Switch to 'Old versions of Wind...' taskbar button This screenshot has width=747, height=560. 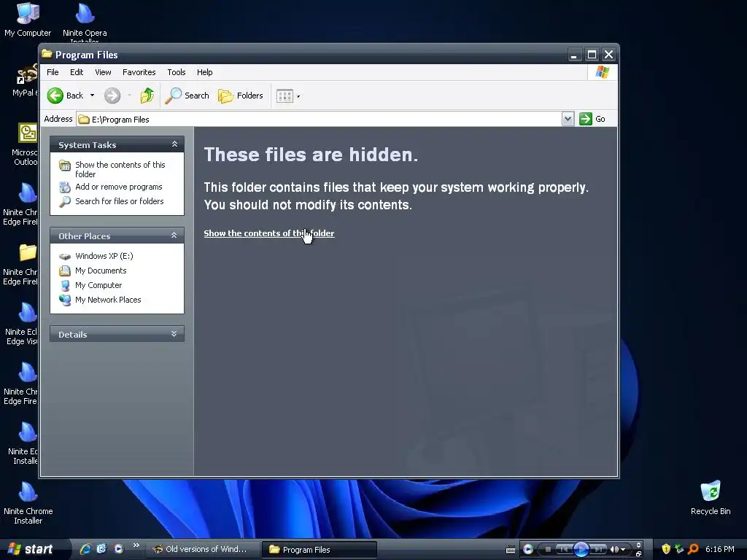[202, 550]
